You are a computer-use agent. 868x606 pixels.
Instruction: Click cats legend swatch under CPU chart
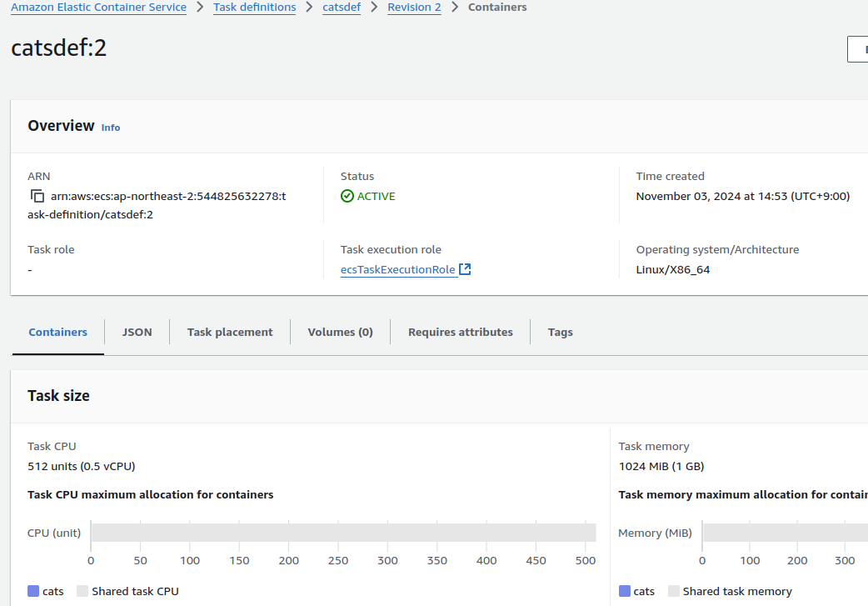[33, 591]
